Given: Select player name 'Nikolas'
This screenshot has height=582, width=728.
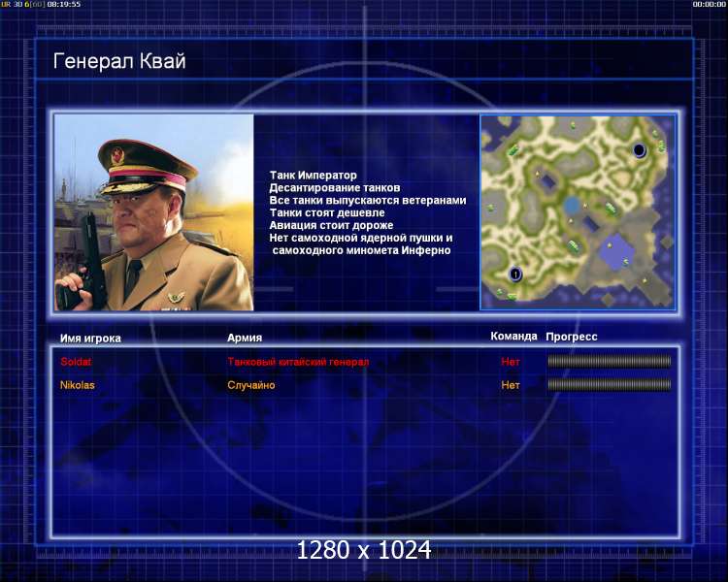Looking at the screenshot, I should click(77, 385).
